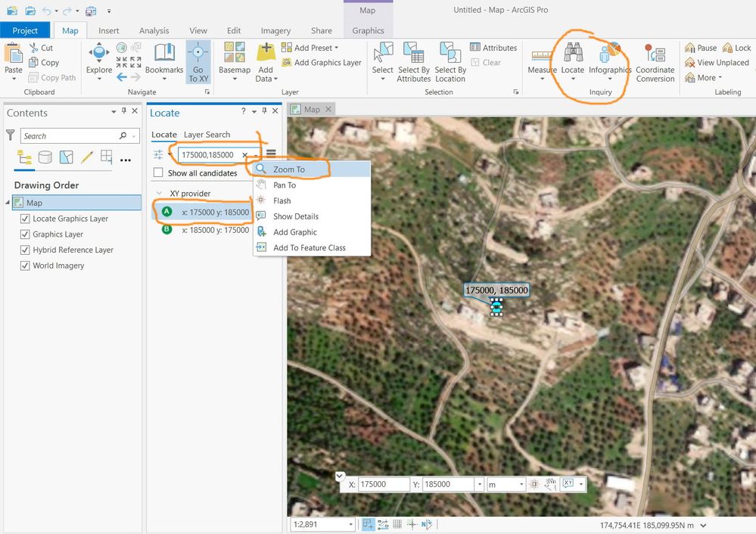Click View Unplaced labels

coord(717,63)
